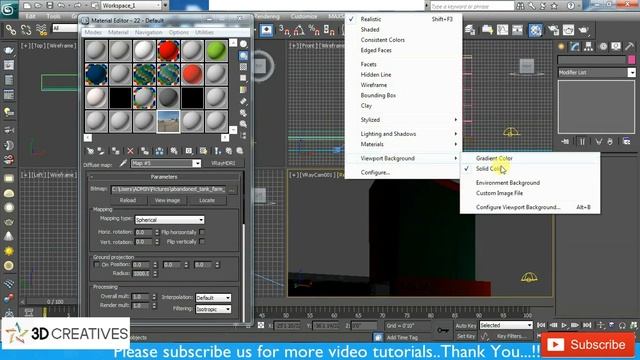Image resolution: width=640 pixels, height=360 pixels.
Task: Select Environment Background menu entry
Action: click(508, 183)
